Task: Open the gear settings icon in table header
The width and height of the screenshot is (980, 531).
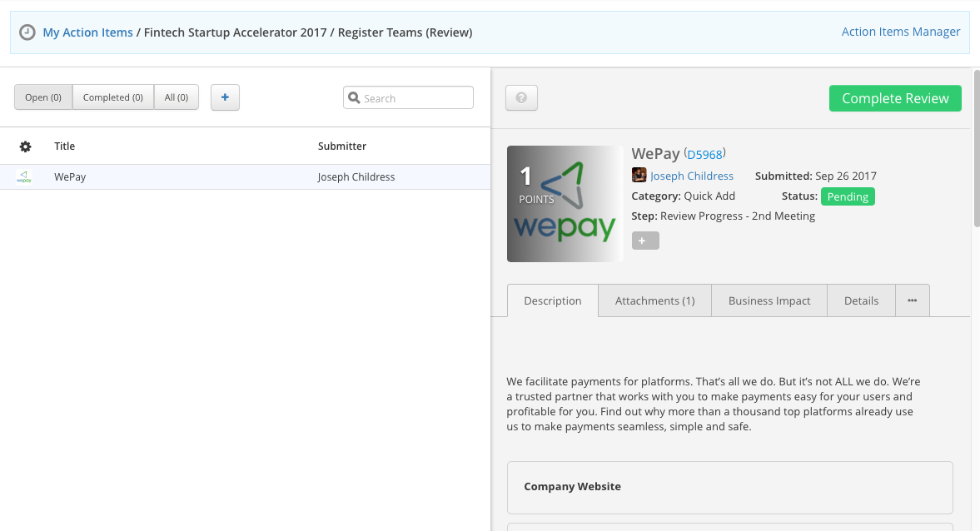Action: pyautogui.click(x=25, y=146)
